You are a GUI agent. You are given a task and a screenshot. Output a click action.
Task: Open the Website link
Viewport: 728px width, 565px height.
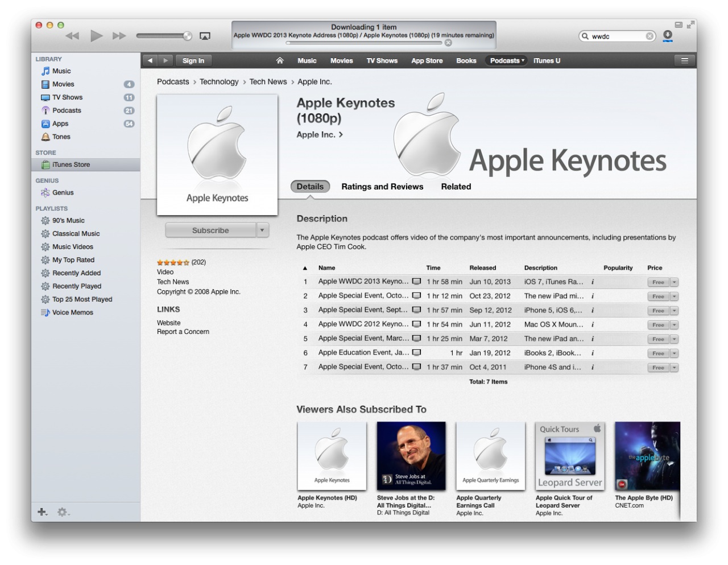[x=168, y=323]
